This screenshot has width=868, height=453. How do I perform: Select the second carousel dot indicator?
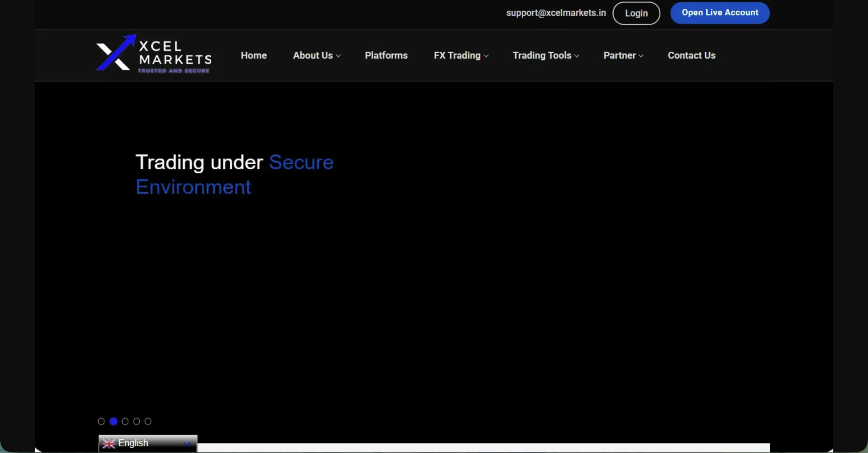tap(113, 421)
